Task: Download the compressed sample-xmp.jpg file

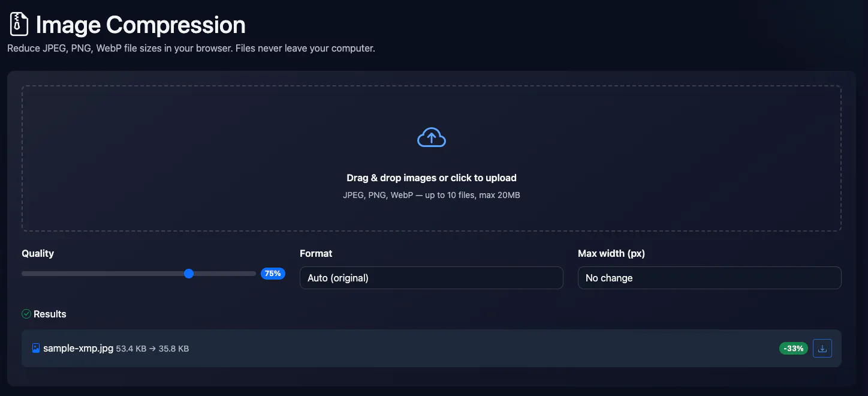Action: 822,348
